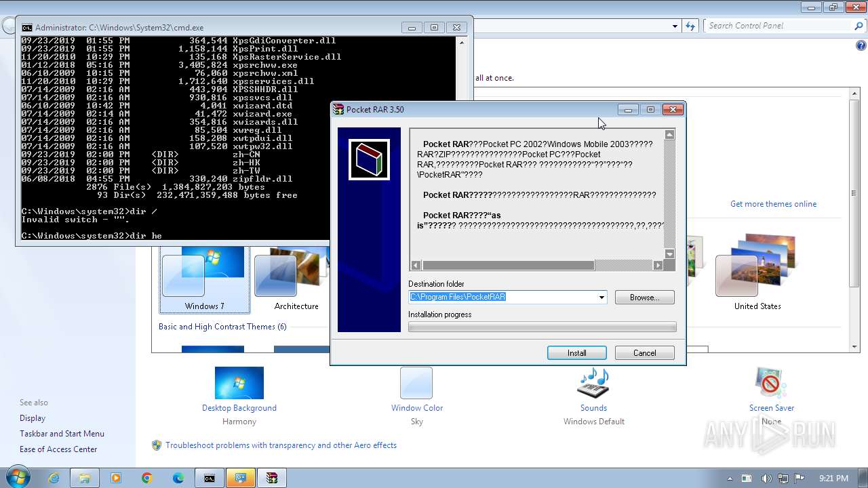Viewport: 868px width, 488px height.
Task: Switch to cmd.exe taskbar button
Action: pos(210,478)
